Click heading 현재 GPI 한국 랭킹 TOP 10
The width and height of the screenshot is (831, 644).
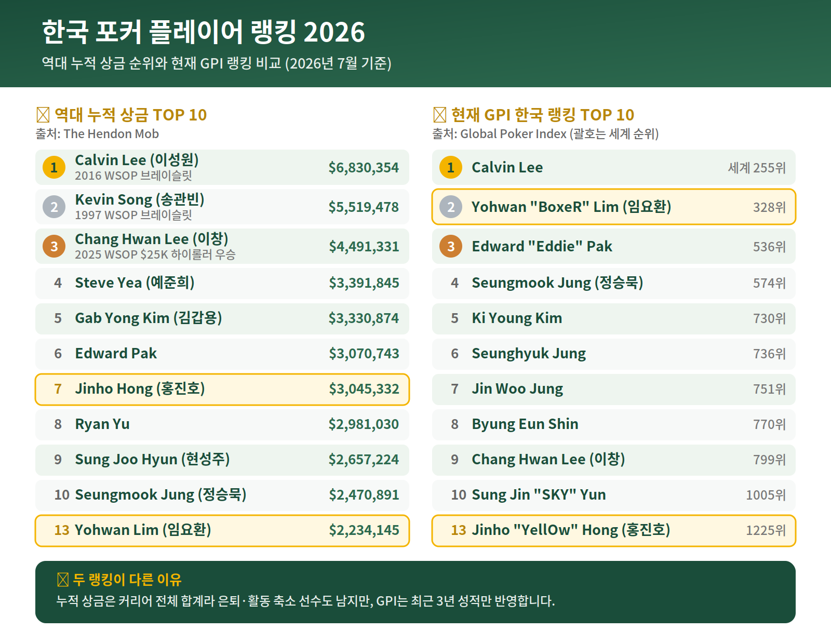[543, 115]
